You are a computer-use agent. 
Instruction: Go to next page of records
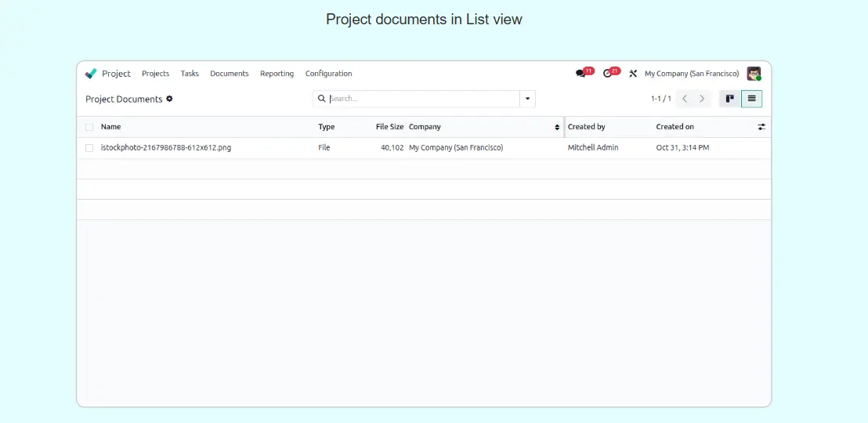(x=702, y=99)
